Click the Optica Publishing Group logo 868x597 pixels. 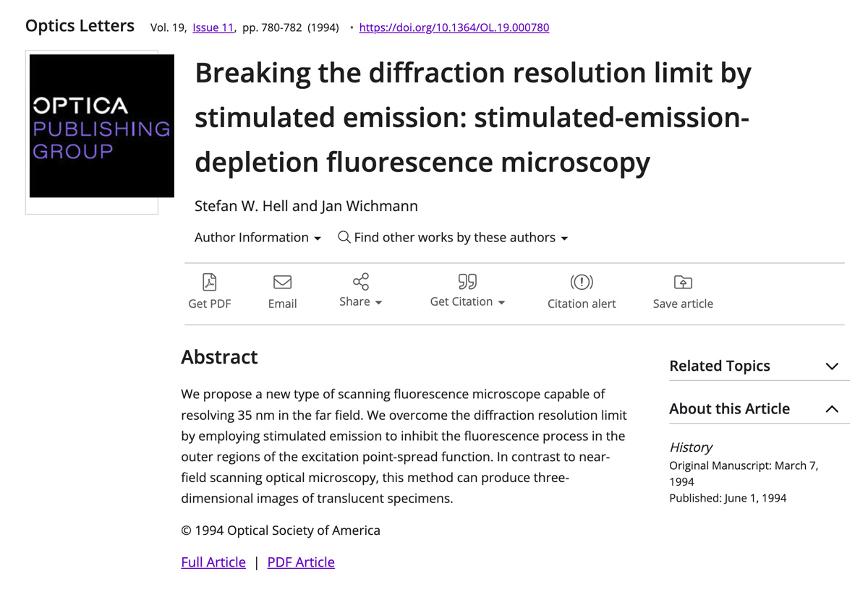[x=101, y=126]
